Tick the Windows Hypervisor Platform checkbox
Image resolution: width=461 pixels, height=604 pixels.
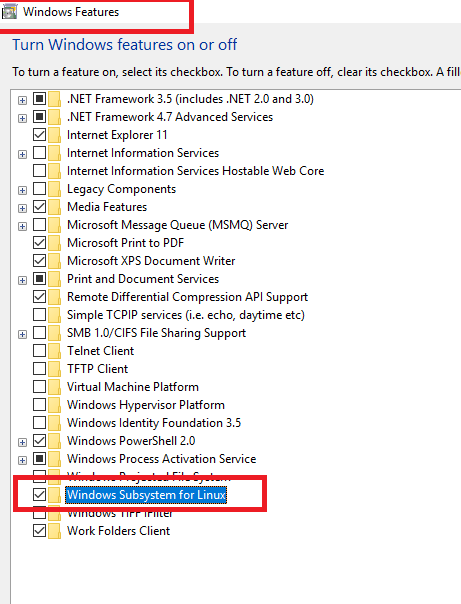point(39,404)
